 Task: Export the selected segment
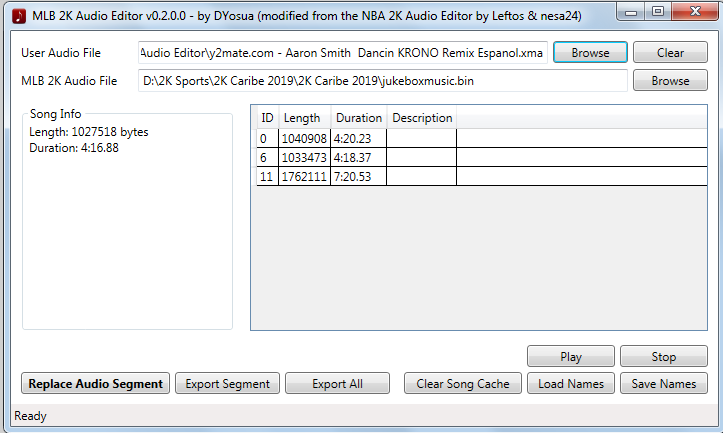[x=227, y=383]
